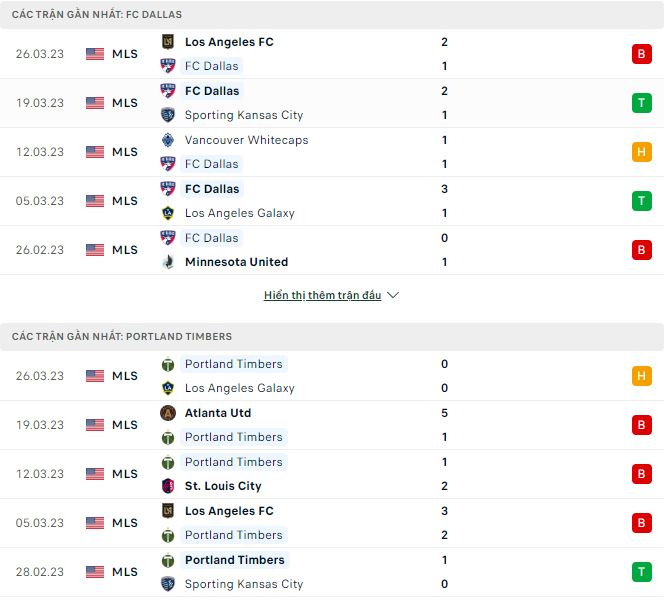Click the Minnesota United team crest
Viewport: 665px width, 600px height.
[168, 262]
